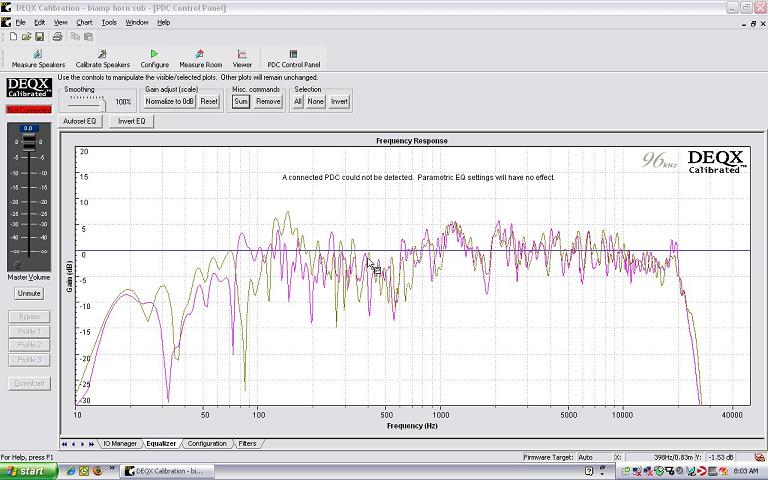
Task: Open the PDC Control Panel tool
Action: pos(293,59)
